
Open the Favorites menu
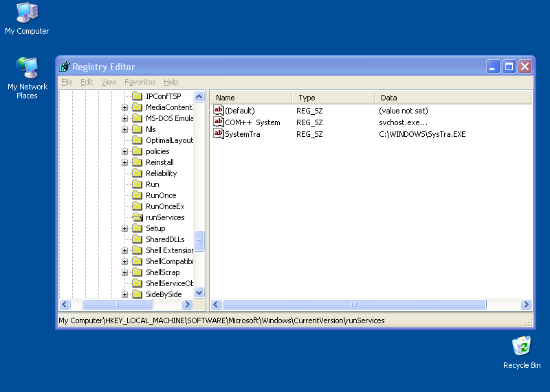click(x=140, y=82)
